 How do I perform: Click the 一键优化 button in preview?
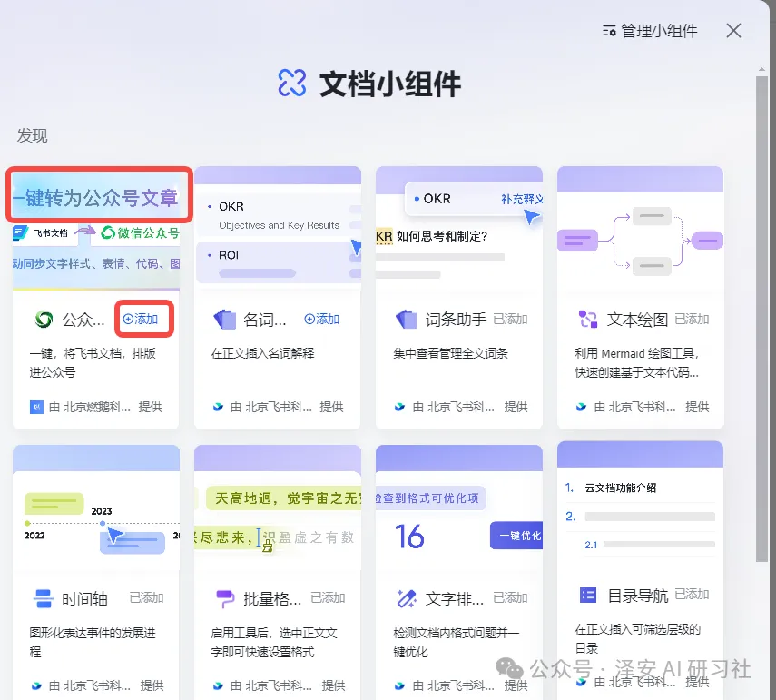click(x=516, y=535)
